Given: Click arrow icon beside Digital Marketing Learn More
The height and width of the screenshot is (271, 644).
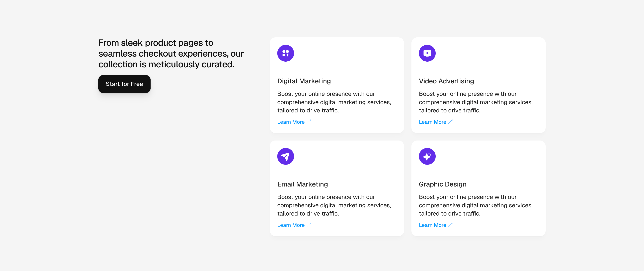Looking at the screenshot, I should 309,122.
